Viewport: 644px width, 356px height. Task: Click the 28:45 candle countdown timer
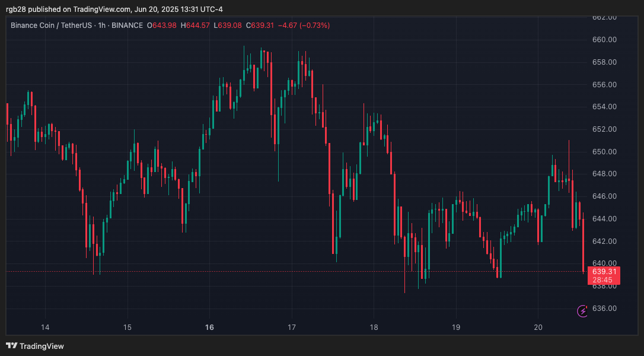tap(603, 279)
